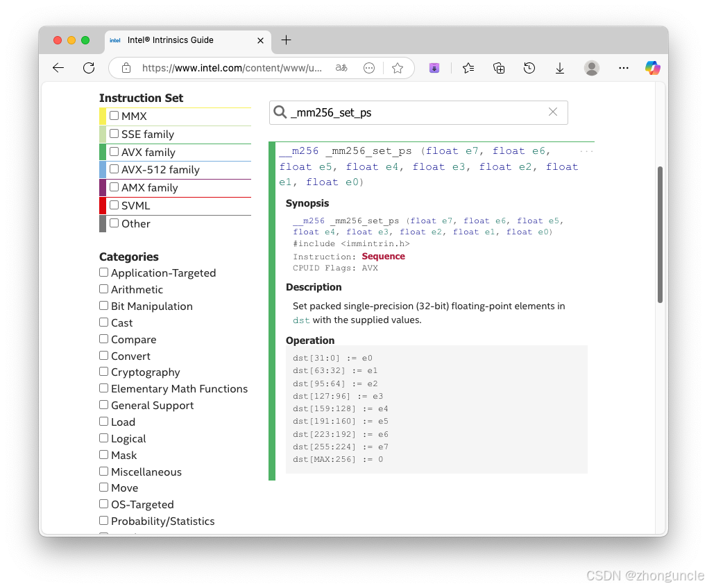Click the Collections icon in the toolbar
Viewport: 707px width, 588px height.
click(x=499, y=68)
